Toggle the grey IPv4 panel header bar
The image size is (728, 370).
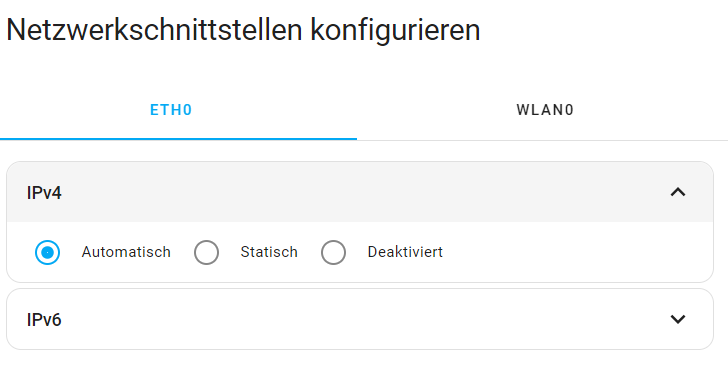coord(360,192)
